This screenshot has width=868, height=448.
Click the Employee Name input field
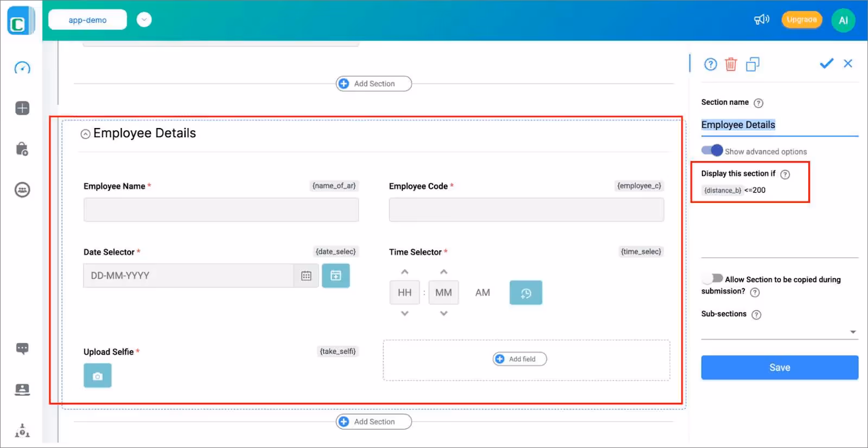point(221,210)
